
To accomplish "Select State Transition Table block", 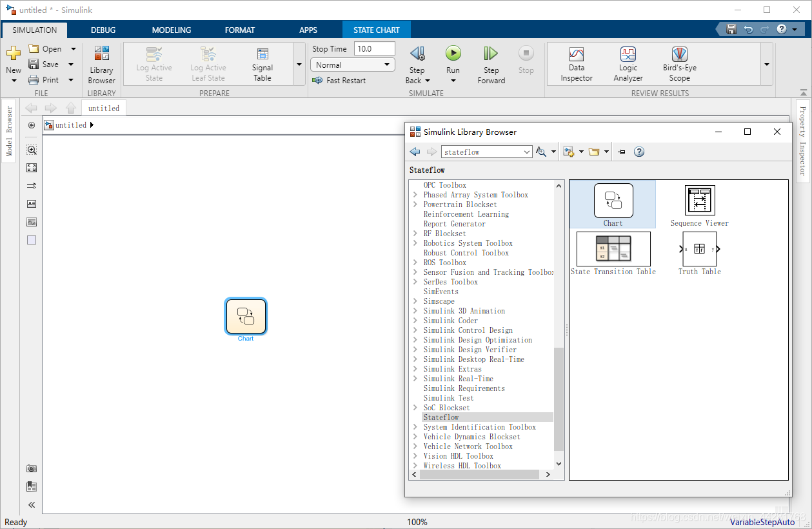I will tap(613, 254).
